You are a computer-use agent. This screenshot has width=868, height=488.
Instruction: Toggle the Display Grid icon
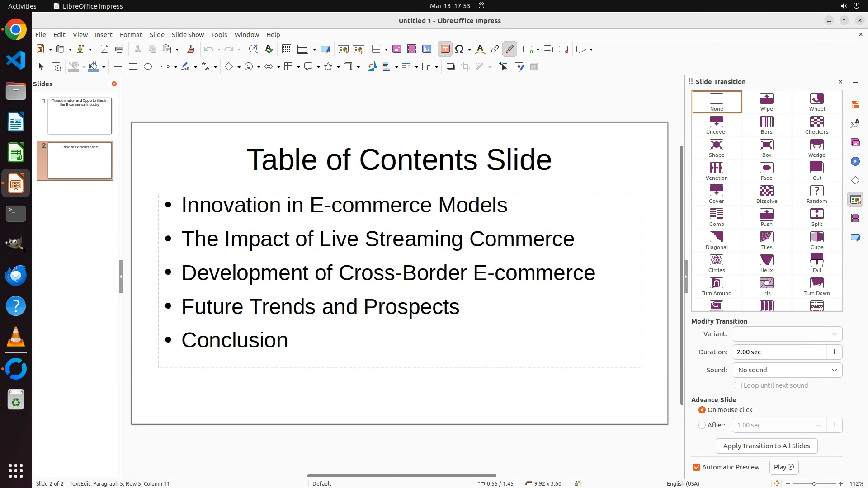point(286,49)
